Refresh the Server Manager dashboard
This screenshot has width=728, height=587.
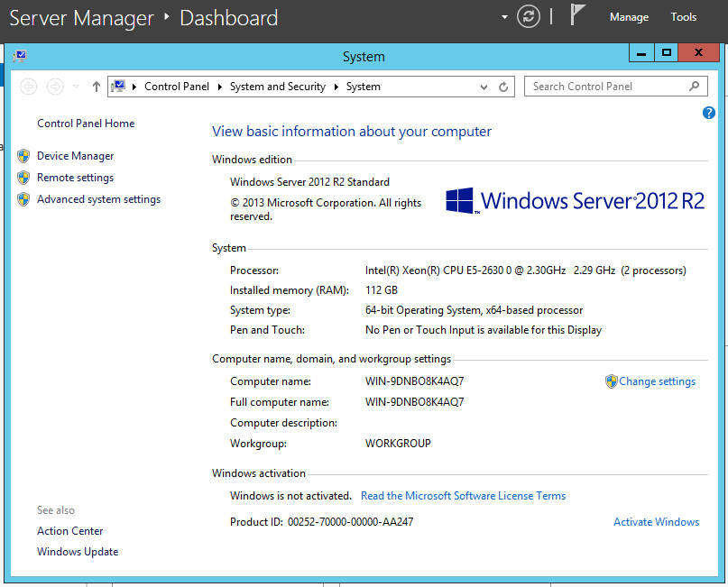[529, 17]
